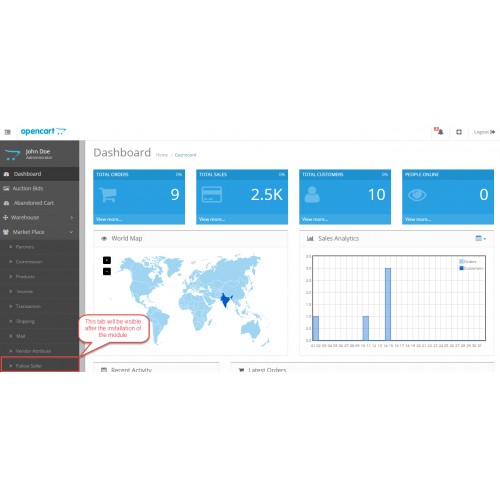View more under Total Sales
Viewport: 500px width, 500px height.
tap(212, 219)
